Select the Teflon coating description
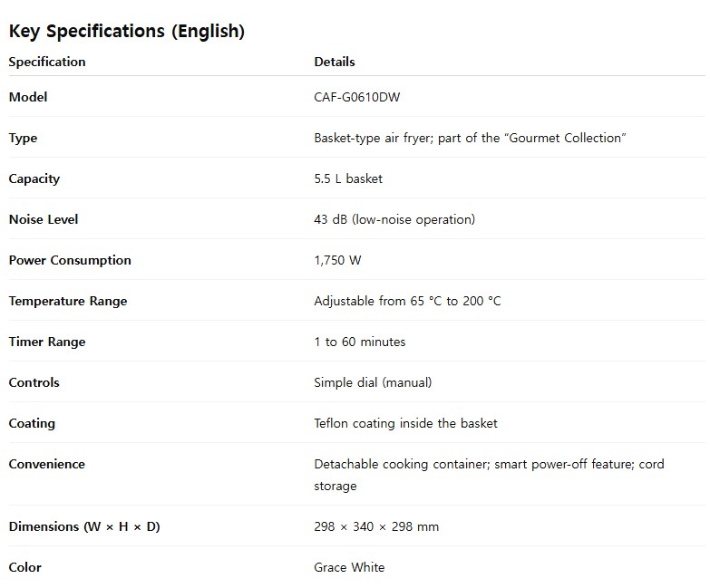 pos(405,423)
